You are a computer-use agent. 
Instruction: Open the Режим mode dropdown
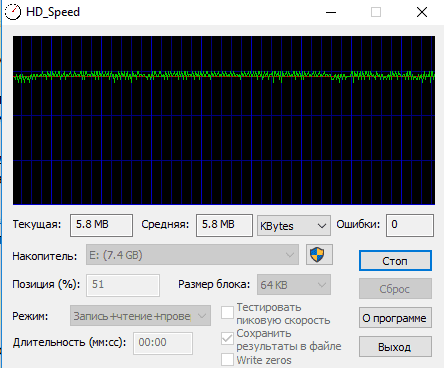140,316
